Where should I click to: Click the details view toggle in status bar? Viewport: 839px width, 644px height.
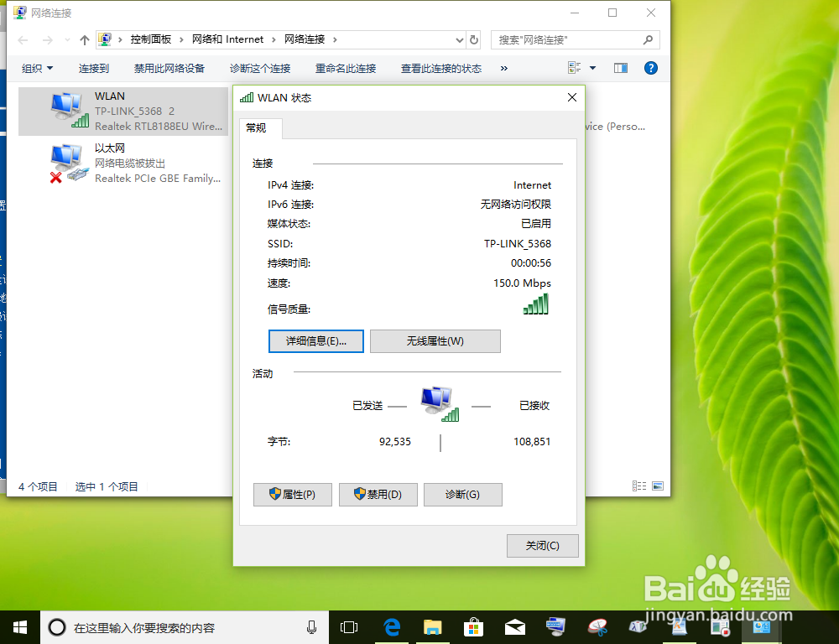pos(639,486)
